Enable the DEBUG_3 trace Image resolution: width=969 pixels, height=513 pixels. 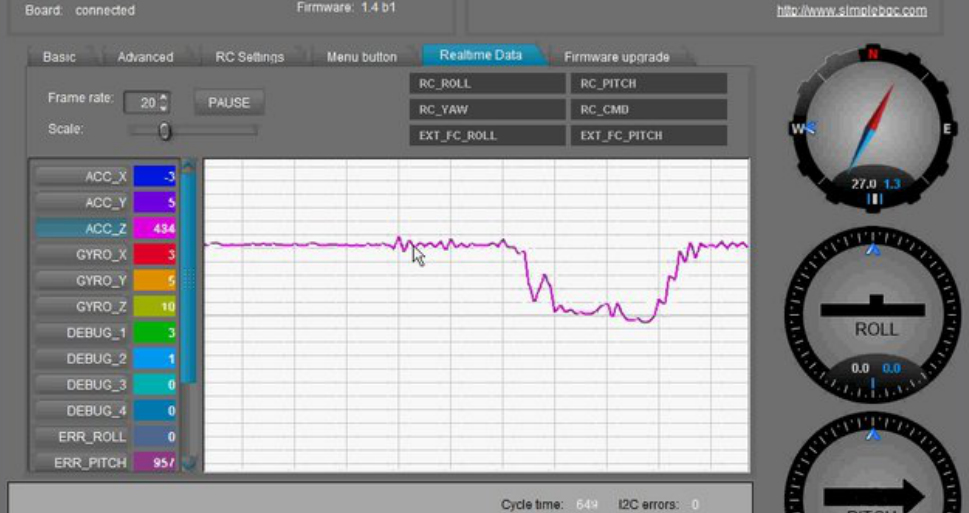[x=82, y=384]
